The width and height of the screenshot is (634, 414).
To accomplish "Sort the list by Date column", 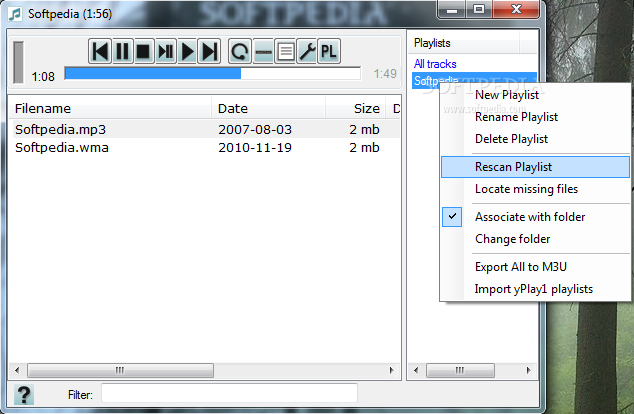I will tap(268, 108).
